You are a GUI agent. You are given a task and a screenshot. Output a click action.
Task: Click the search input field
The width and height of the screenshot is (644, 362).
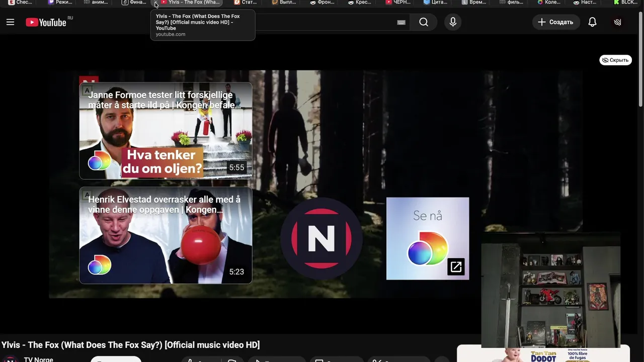(x=327, y=22)
